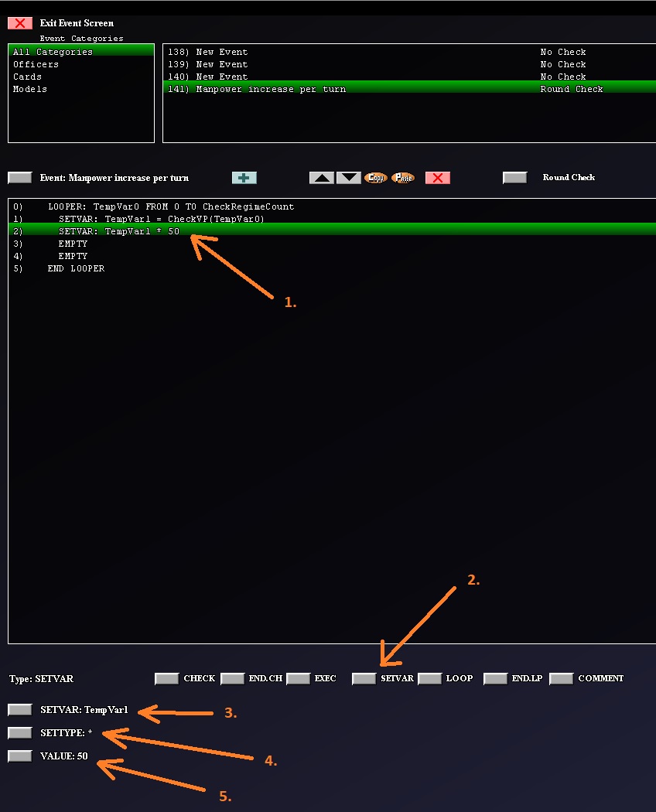
Task: Click the button for SETVAR: TempVar1
Action: coord(19,709)
